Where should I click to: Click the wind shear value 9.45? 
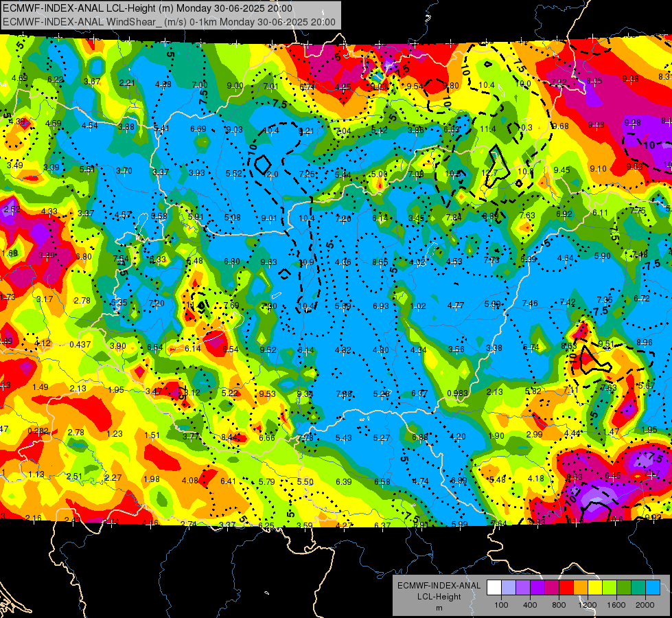tap(562, 170)
